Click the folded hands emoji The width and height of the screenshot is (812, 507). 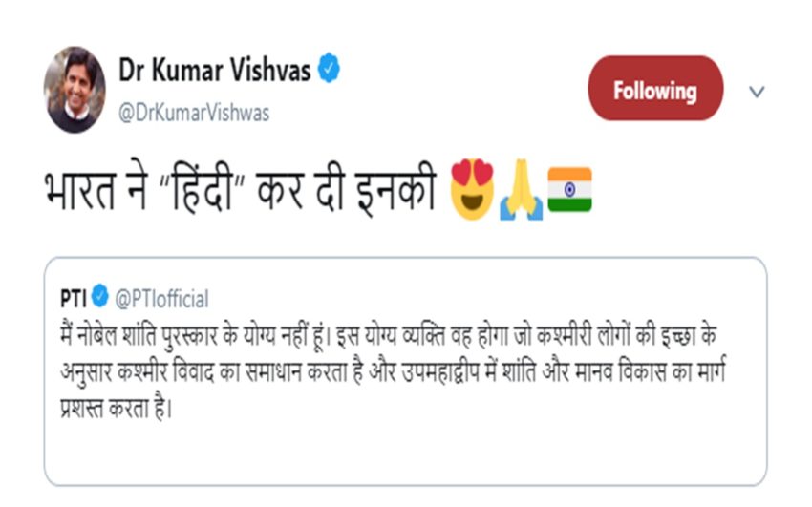[x=524, y=190]
